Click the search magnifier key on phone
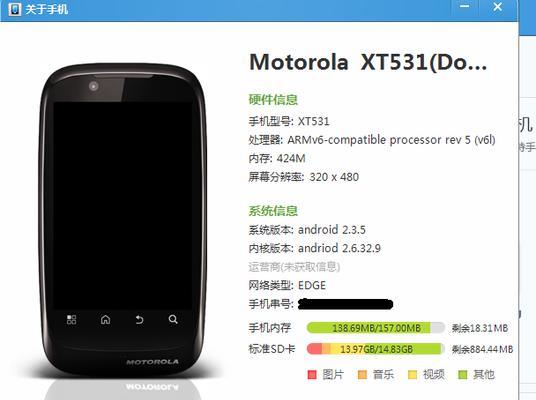Screen dimensions: 536x400 tap(173, 319)
